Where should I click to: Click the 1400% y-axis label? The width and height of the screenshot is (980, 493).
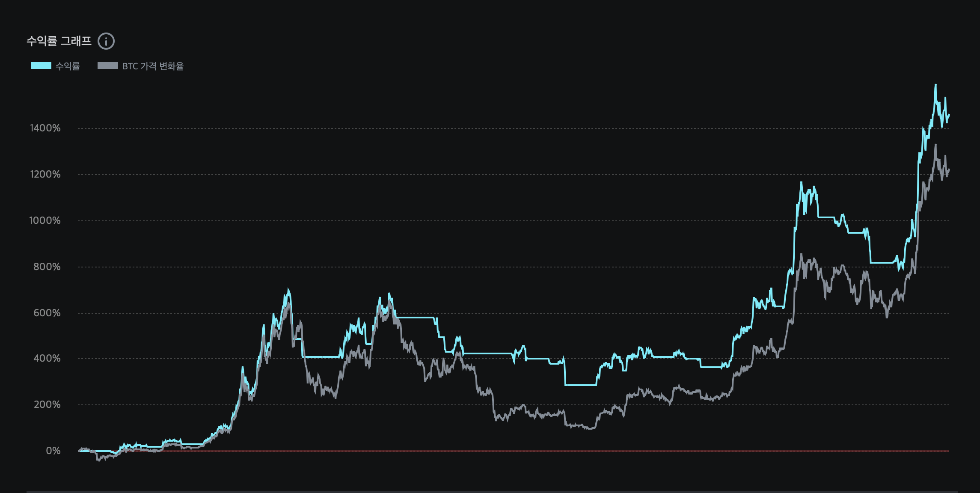coord(45,128)
